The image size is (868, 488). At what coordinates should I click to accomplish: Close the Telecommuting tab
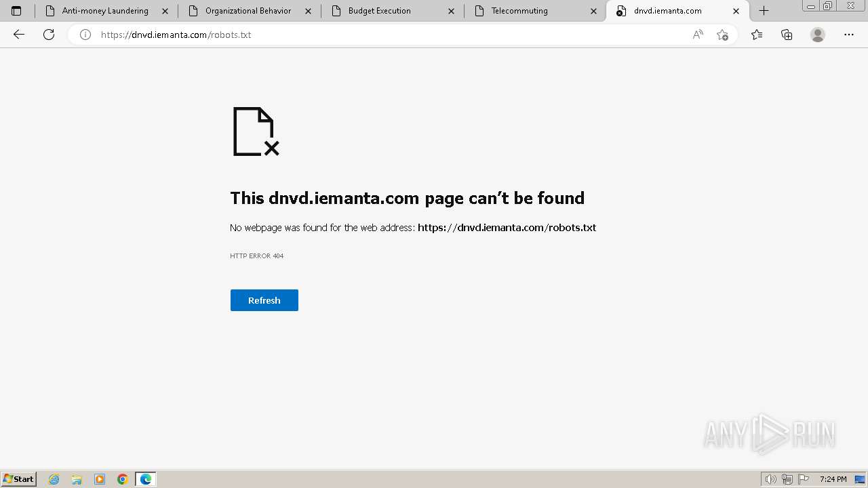tap(594, 11)
